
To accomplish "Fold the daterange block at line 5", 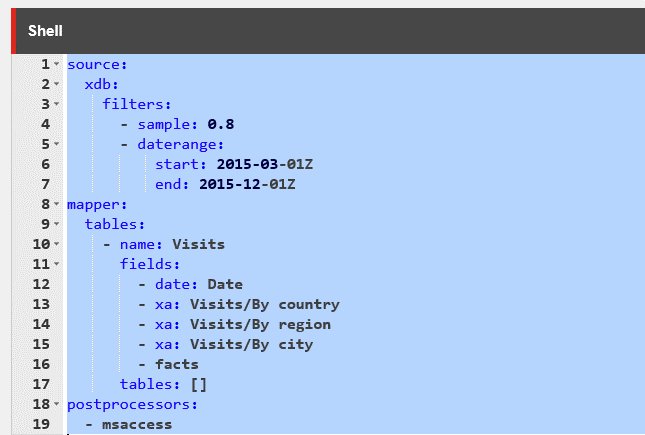I will [x=57, y=144].
